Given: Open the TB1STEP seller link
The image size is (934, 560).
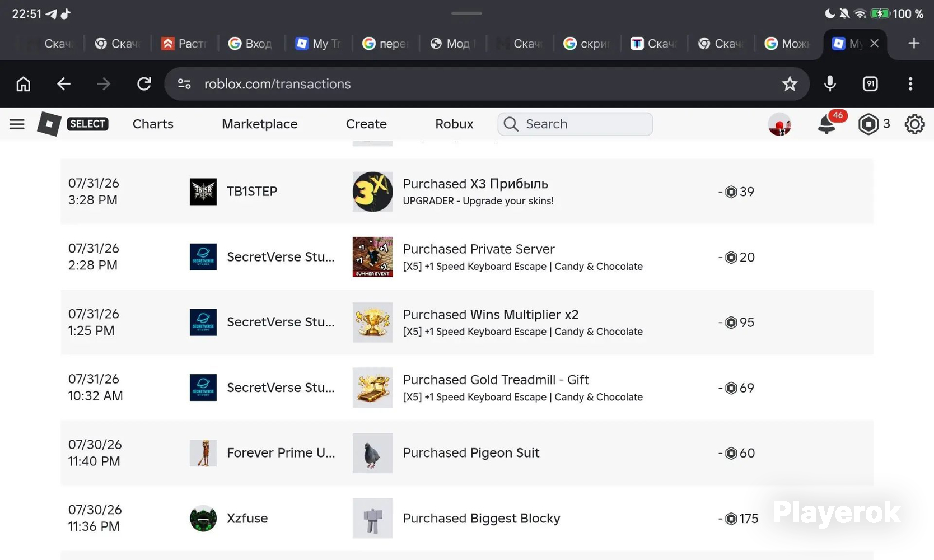Looking at the screenshot, I should tap(252, 192).
